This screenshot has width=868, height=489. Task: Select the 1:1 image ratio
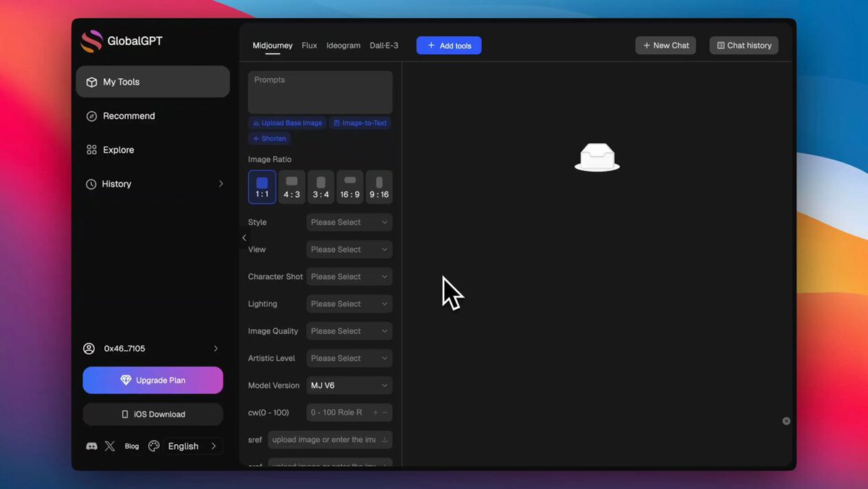262,187
